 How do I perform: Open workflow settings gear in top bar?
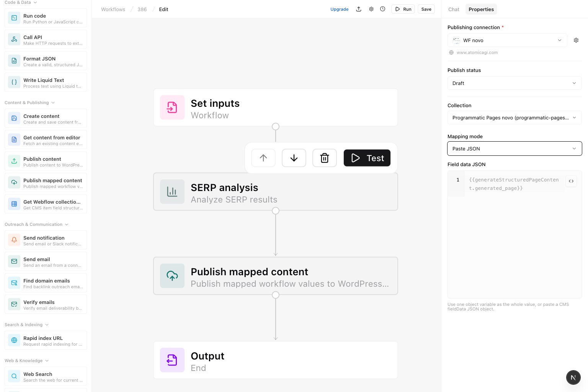[x=371, y=9]
